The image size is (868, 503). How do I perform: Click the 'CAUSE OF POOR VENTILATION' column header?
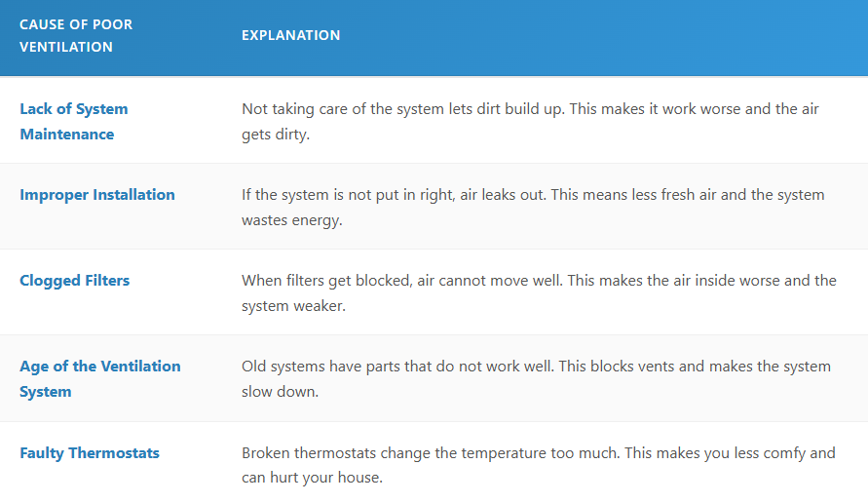click(78, 35)
